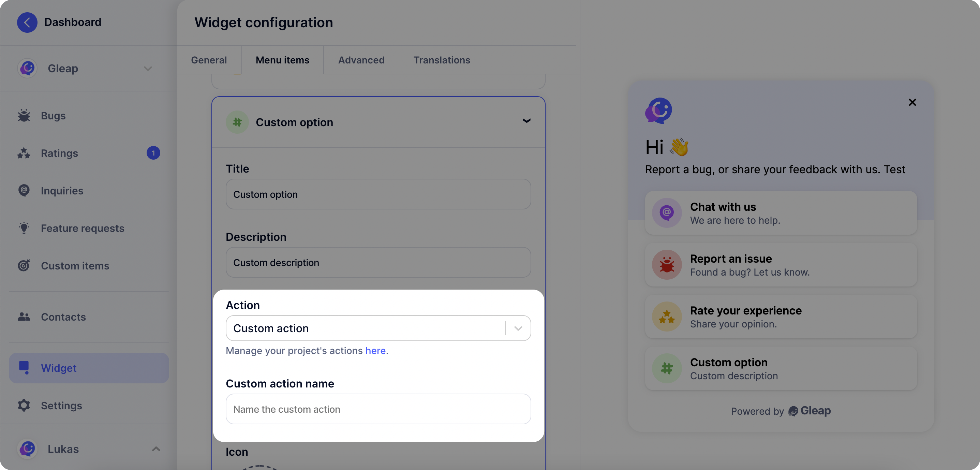Screen dimensions: 980x470
Task: Go back to Dashboard
Action: 27,22
